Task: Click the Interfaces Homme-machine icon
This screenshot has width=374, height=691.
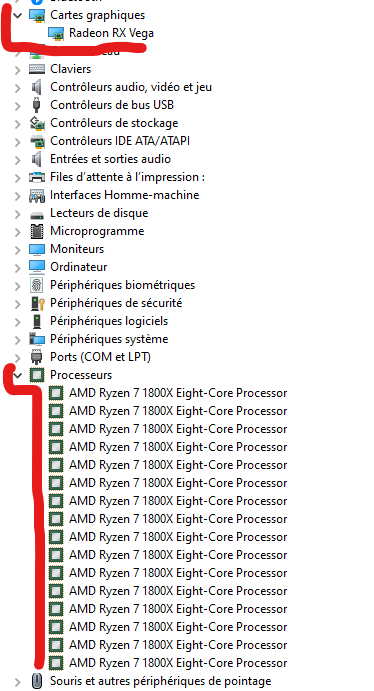Action: pyautogui.click(x=37, y=195)
